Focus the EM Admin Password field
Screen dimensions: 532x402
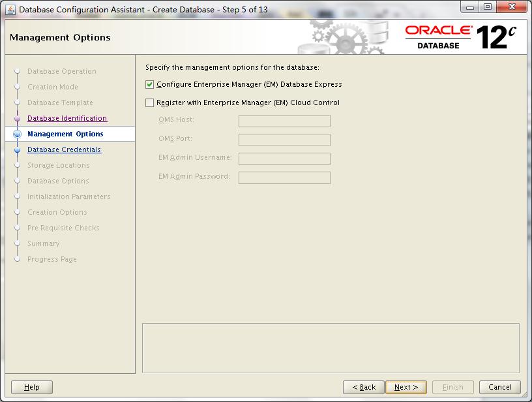[284, 178]
